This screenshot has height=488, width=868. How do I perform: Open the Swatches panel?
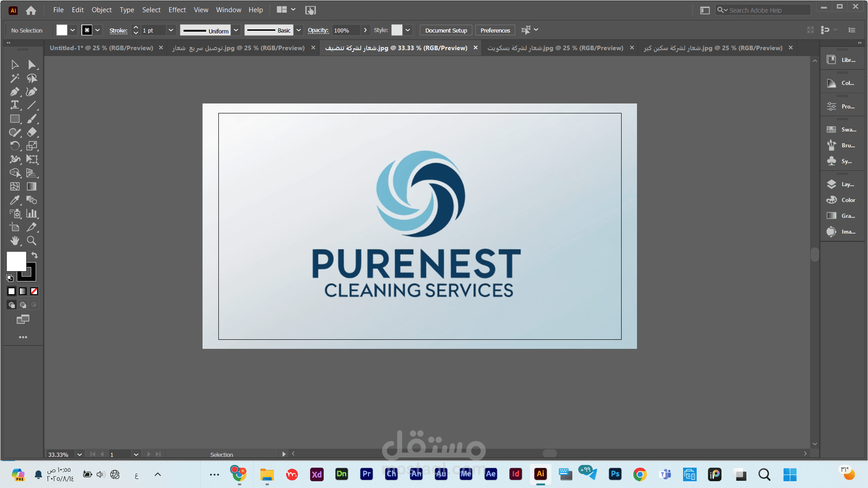click(x=843, y=130)
